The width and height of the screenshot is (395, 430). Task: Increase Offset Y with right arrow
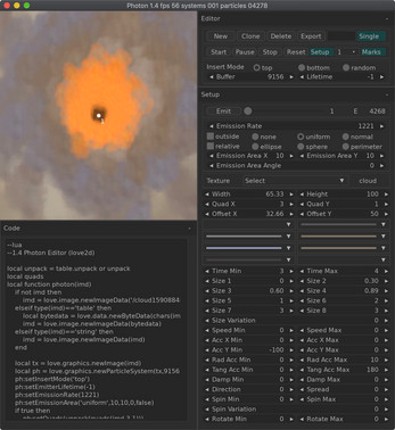pos(386,214)
